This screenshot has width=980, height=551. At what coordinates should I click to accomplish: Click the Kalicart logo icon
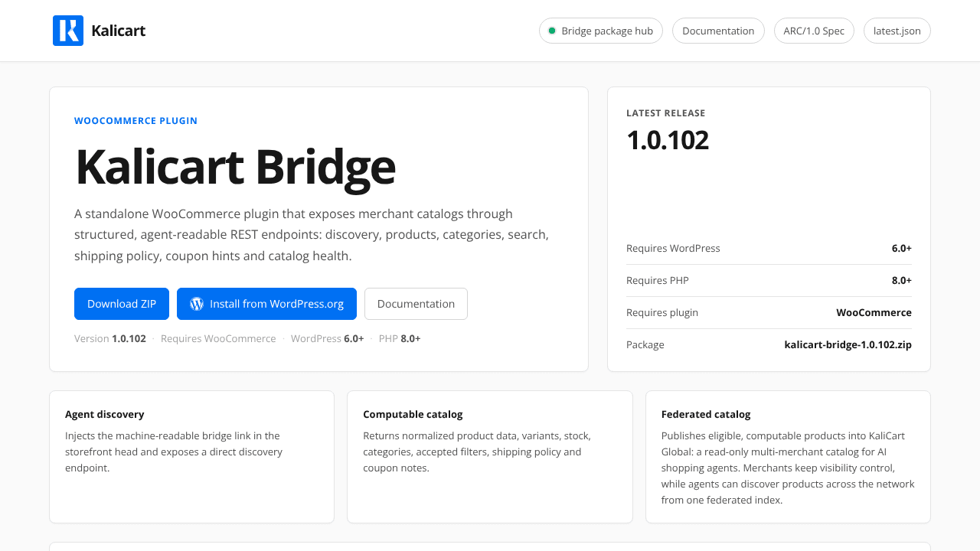click(x=68, y=31)
